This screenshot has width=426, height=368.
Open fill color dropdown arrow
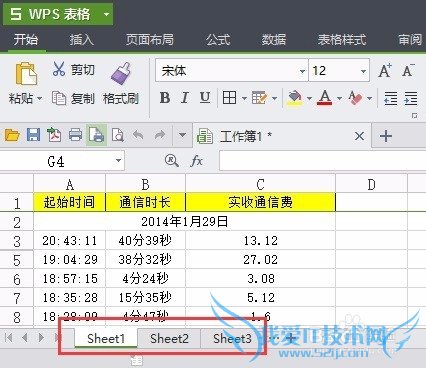pos(309,98)
